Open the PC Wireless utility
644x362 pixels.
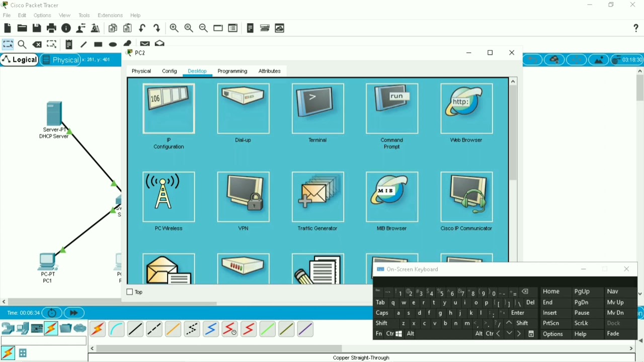click(x=169, y=197)
